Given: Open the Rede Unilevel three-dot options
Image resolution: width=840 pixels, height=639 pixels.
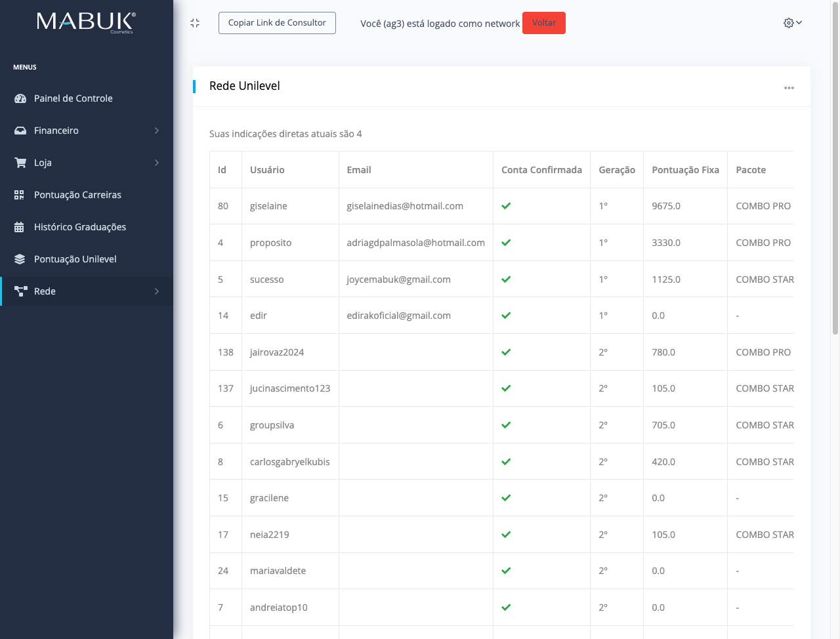Looking at the screenshot, I should tap(789, 87).
